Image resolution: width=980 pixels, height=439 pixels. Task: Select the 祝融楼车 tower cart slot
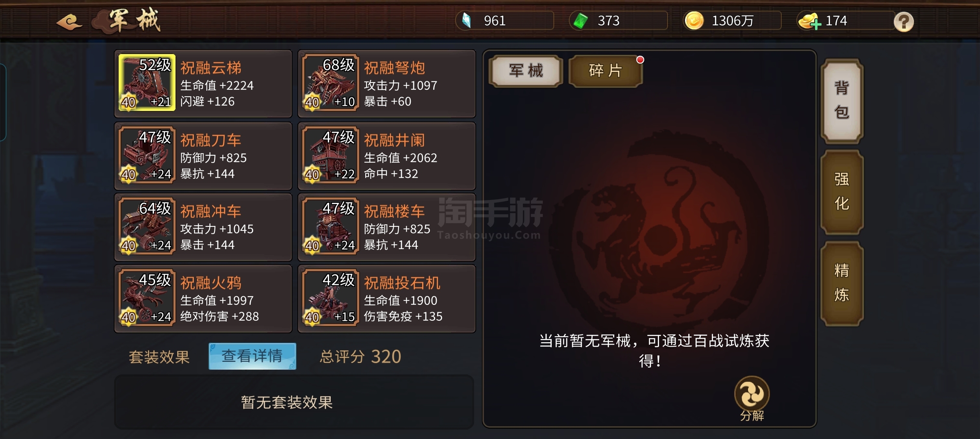click(387, 227)
